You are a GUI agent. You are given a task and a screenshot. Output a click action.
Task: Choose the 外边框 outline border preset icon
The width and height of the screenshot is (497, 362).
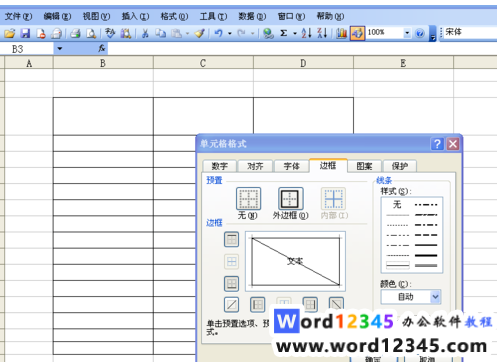[291, 198]
